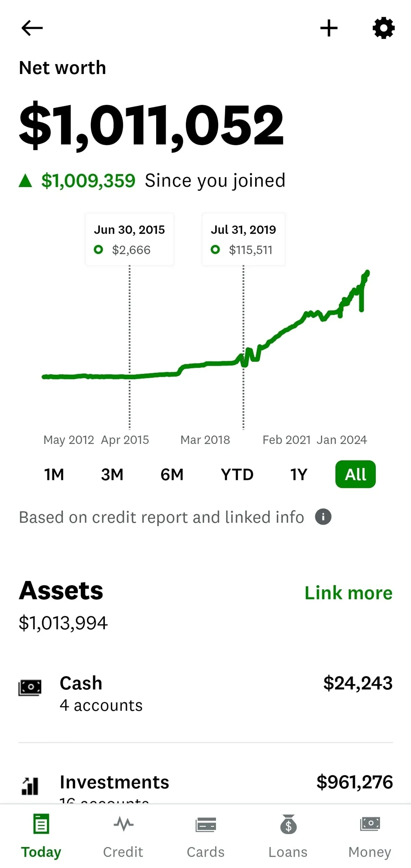Choose the YTD time range

pos(237,474)
